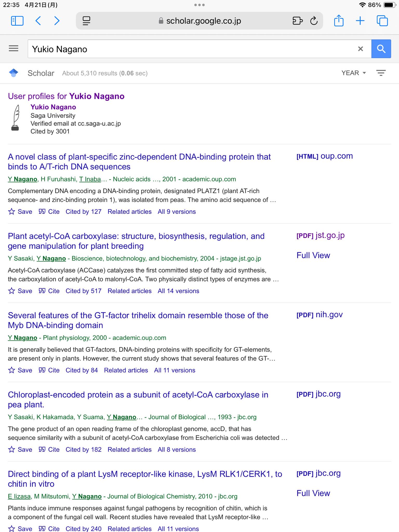Reload the Scholar page
This screenshot has width=399, height=532.
point(314,21)
